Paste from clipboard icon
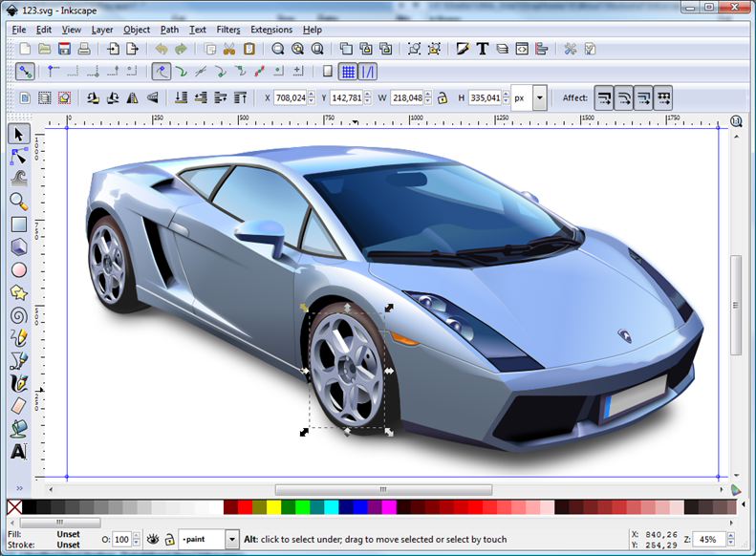756x556 pixels. [x=248, y=49]
